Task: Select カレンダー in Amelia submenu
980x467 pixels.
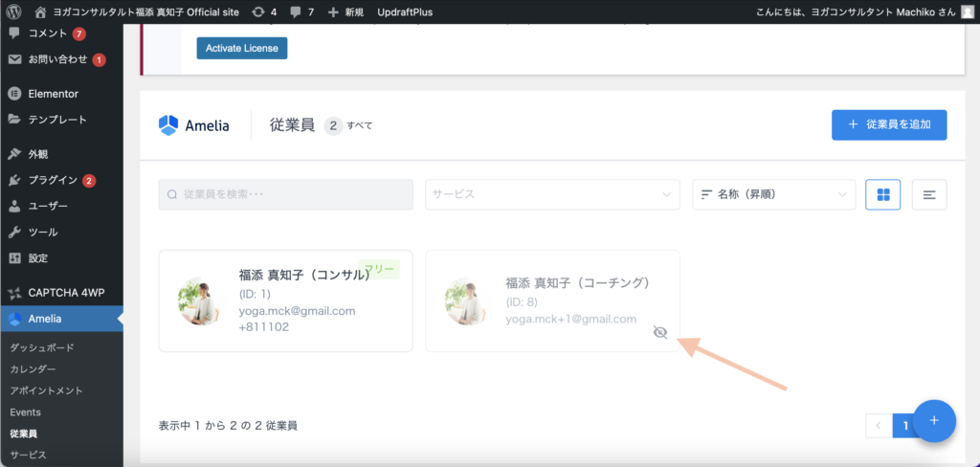Action: 33,369
